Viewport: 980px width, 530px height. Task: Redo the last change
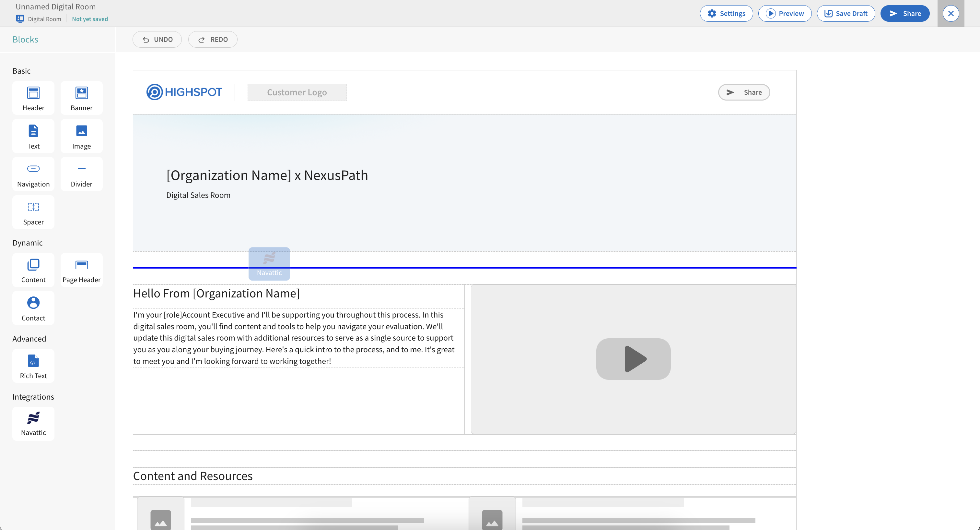[x=212, y=39]
